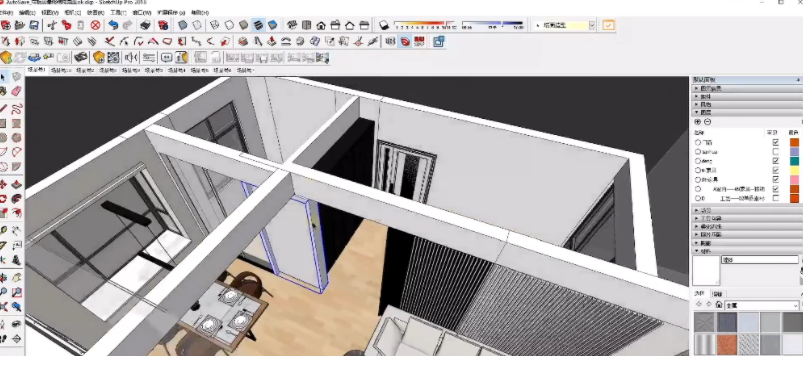Click the Print icon
This screenshot has height=379, width=803.
coord(145,25)
